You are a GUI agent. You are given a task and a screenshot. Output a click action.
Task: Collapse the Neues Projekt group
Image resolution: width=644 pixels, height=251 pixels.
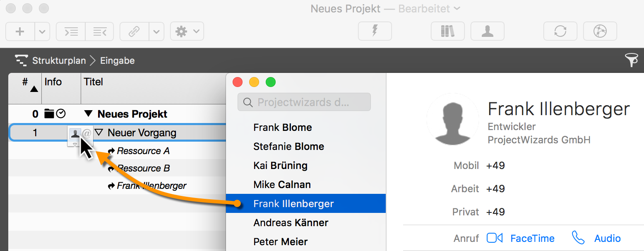click(88, 114)
